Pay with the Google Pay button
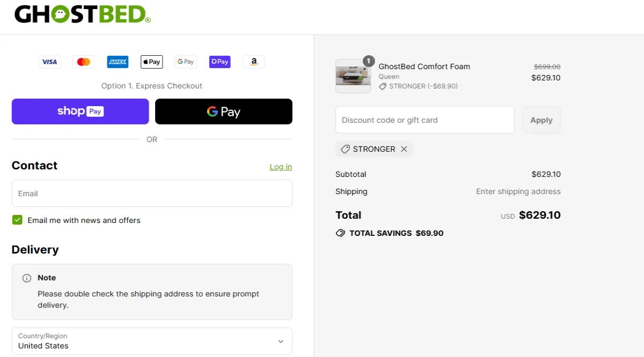The width and height of the screenshot is (644, 357). click(x=224, y=111)
